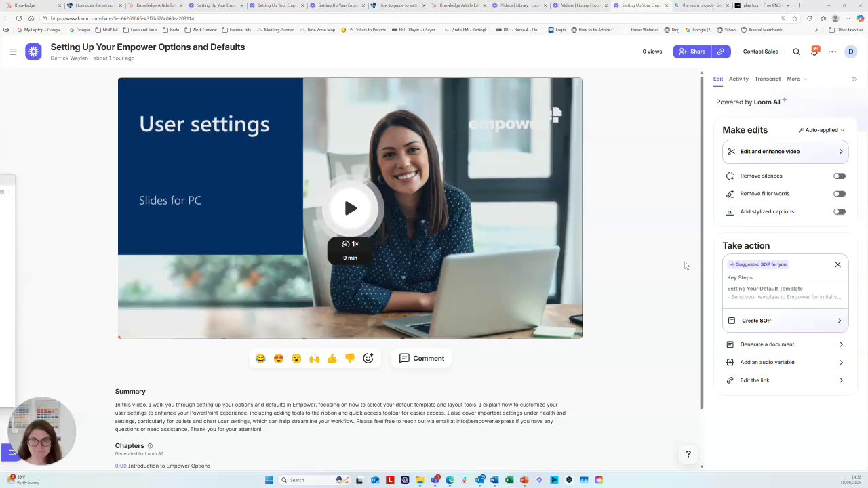Open PowerPoint from the taskbar
This screenshot has width=868, height=488.
click(524, 480)
